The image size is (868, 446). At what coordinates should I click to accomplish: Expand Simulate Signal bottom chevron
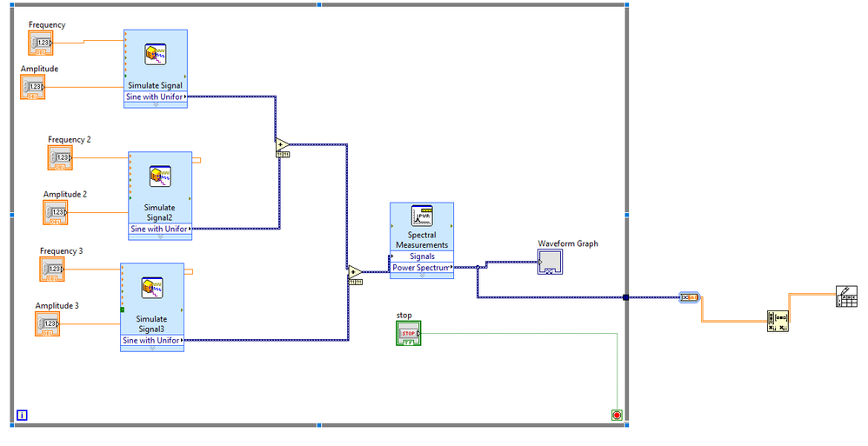pyautogui.click(x=156, y=104)
